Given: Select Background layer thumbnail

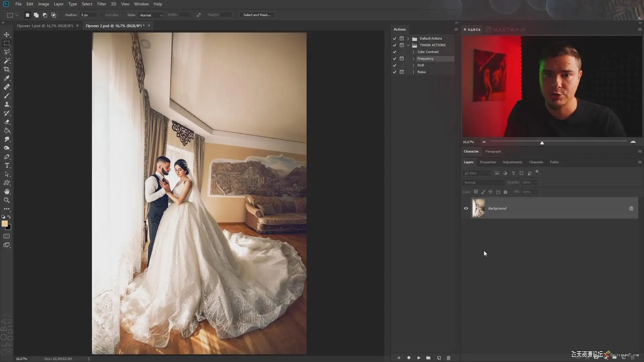Looking at the screenshot, I should pos(479,208).
